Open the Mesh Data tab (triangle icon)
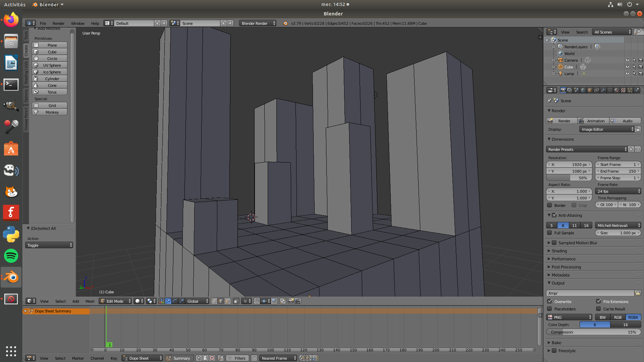This screenshot has width=644, height=362. (610, 90)
